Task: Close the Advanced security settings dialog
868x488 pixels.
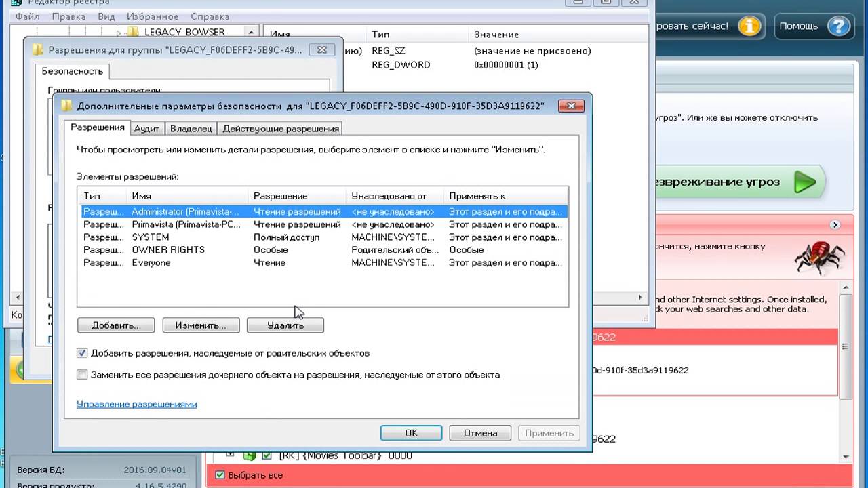Action: pyautogui.click(x=571, y=106)
